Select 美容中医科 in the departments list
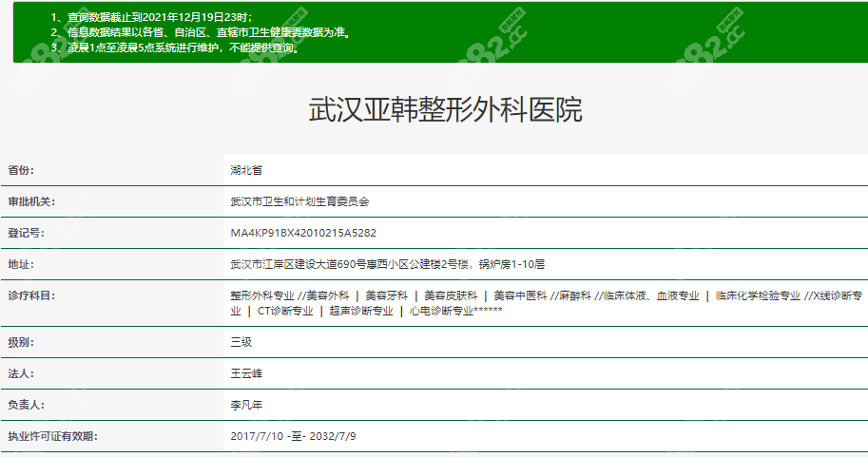 point(520,296)
